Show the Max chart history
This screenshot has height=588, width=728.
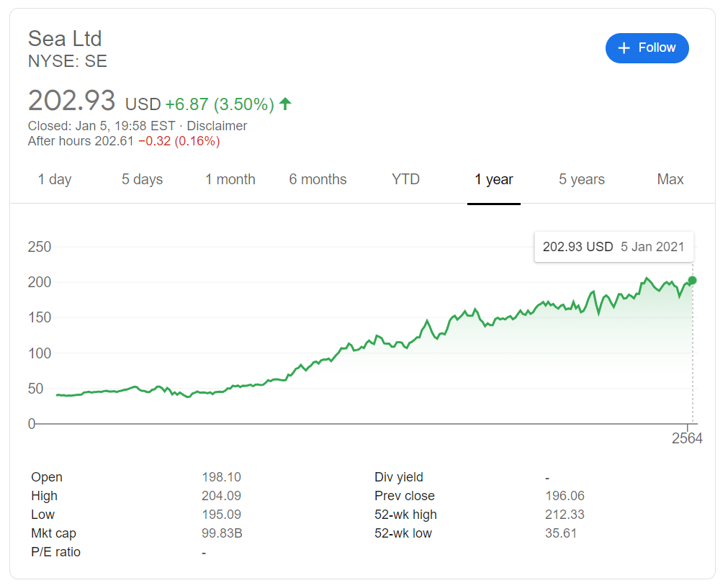tap(670, 179)
